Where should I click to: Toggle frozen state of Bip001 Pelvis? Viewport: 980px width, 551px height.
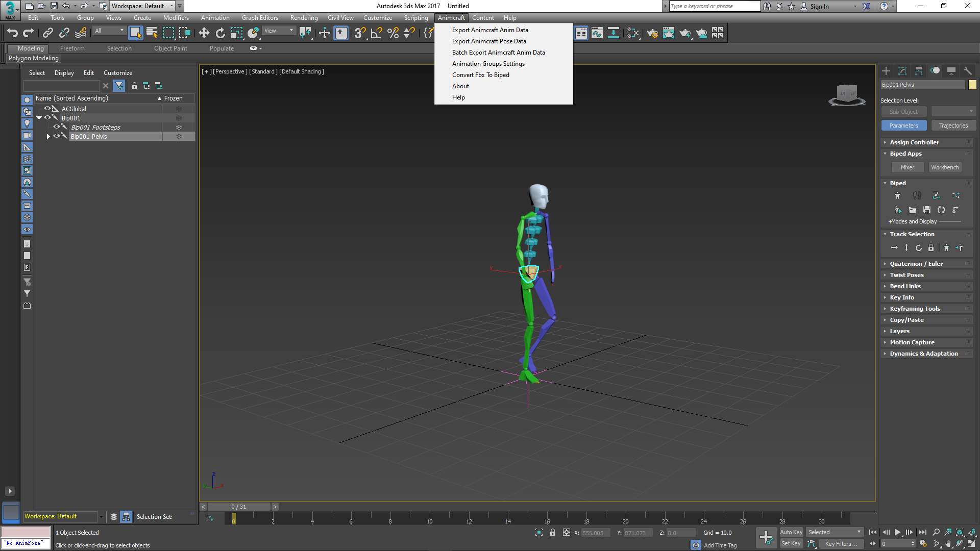(x=179, y=136)
